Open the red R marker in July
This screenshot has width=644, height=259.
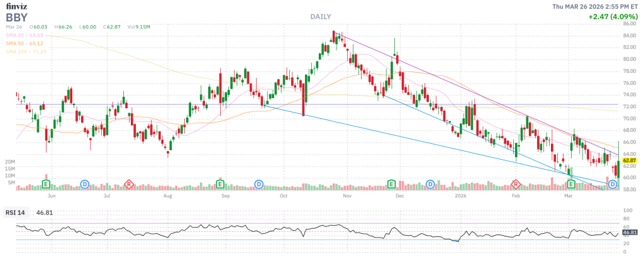pyautogui.click(x=130, y=184)
